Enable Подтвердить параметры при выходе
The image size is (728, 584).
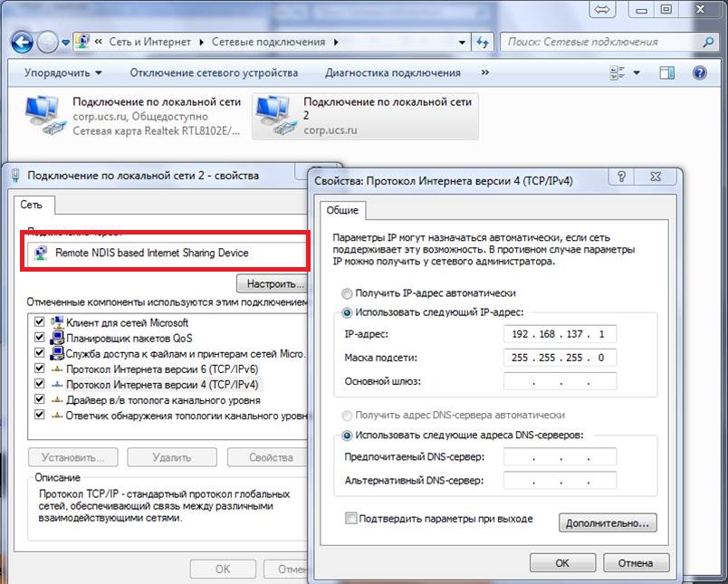[x=351, y=518]
